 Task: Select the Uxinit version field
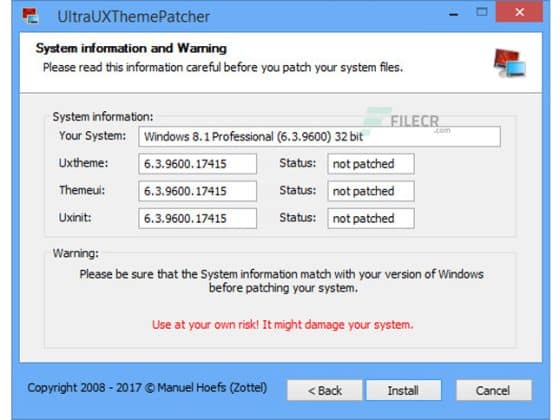198,218
